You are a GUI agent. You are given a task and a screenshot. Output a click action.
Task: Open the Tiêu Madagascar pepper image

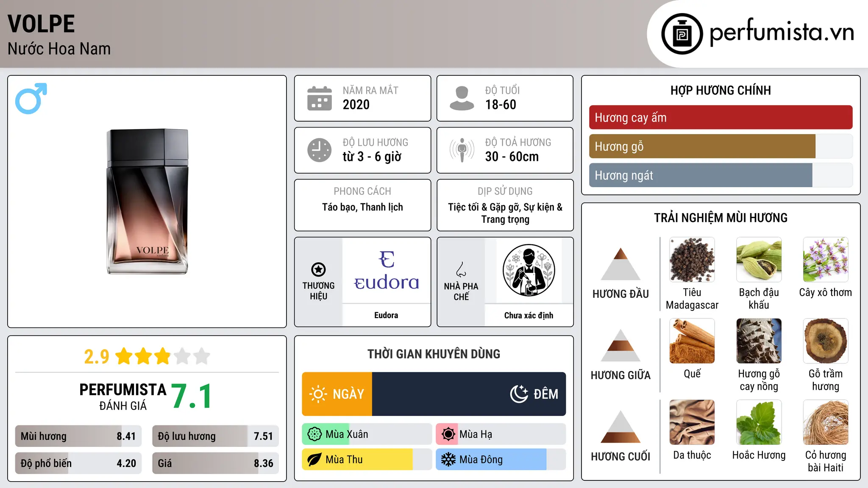pos(692,260)
